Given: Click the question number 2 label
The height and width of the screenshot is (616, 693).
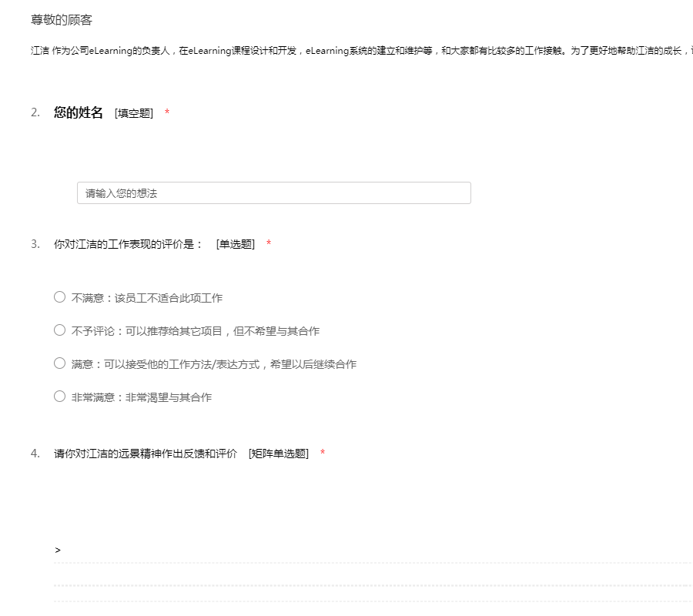Looking at the screenshot, I should (35, 113).
